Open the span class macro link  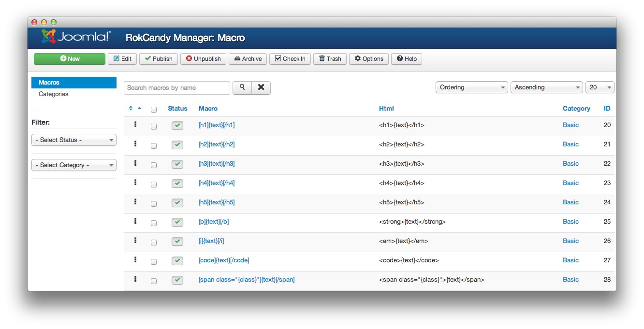click(247, 280)
